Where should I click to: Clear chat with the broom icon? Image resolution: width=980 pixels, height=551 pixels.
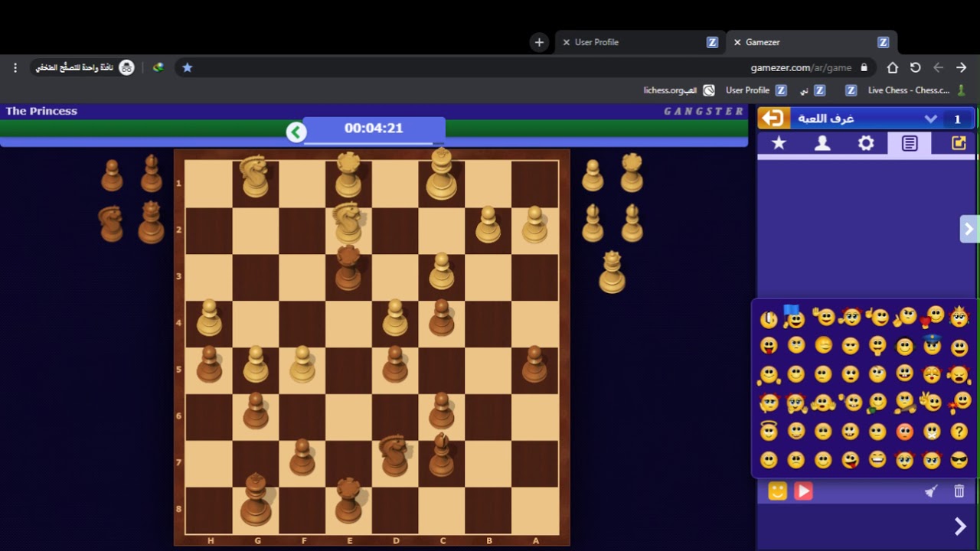(931, 491)
